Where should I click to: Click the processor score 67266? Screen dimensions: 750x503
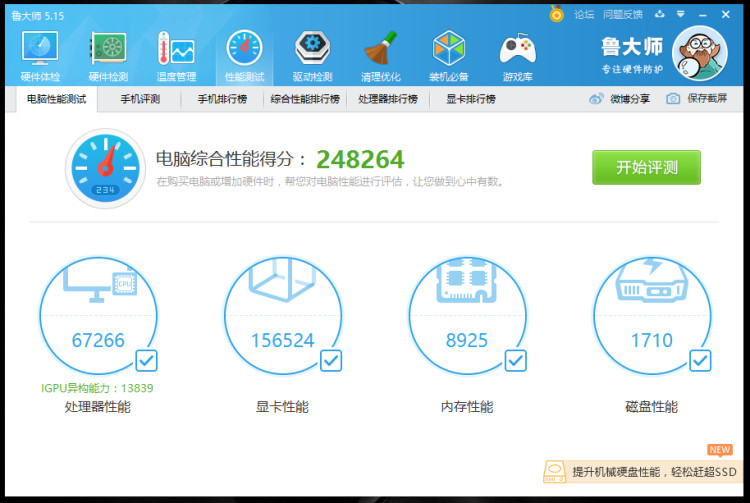pyautogui.click(x=98, y=340)
